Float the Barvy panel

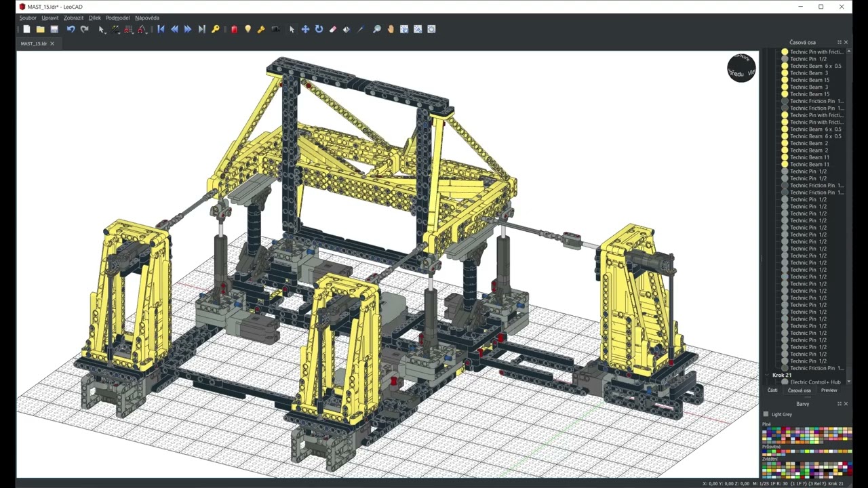coord(840,404)
